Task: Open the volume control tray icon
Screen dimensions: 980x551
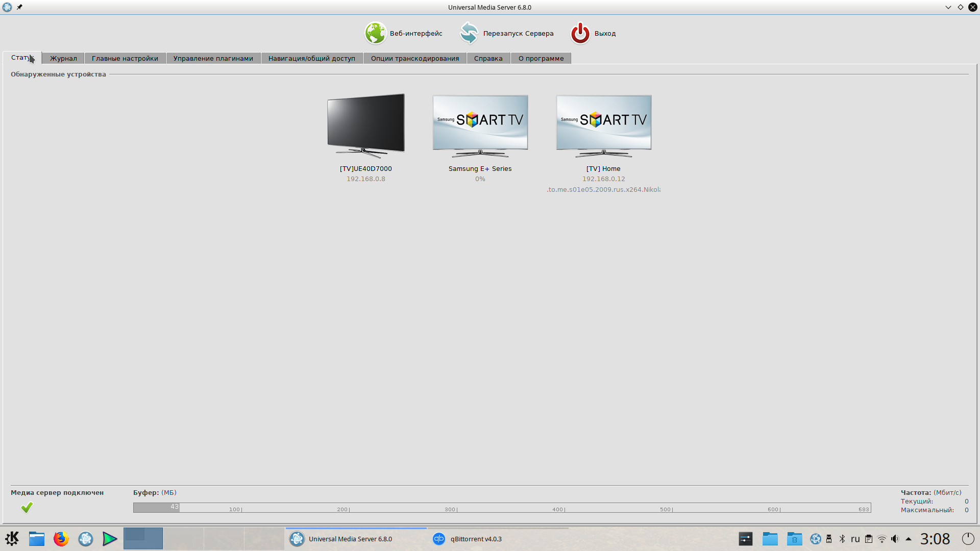Action: pos(895,539)
